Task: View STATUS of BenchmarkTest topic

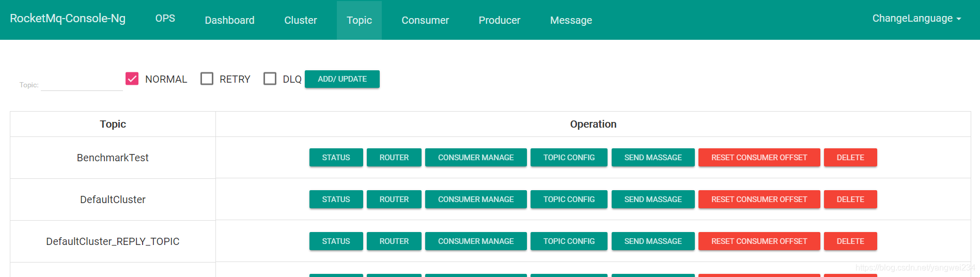Action: click(x=336, y=158)
